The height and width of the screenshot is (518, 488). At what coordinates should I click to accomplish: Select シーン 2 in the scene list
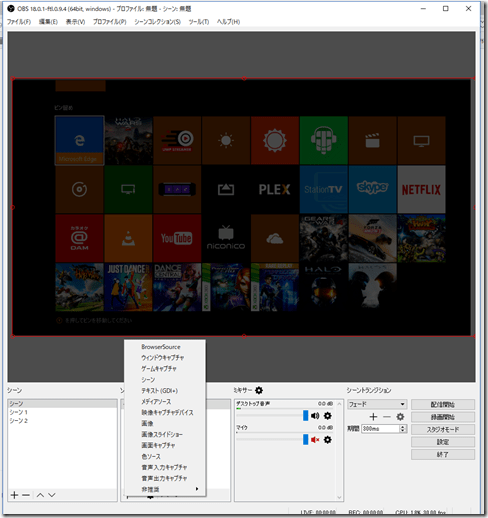62,421
